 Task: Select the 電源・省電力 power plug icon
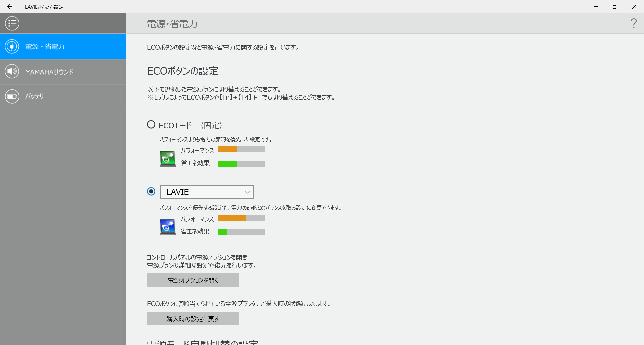click(12, 47)
